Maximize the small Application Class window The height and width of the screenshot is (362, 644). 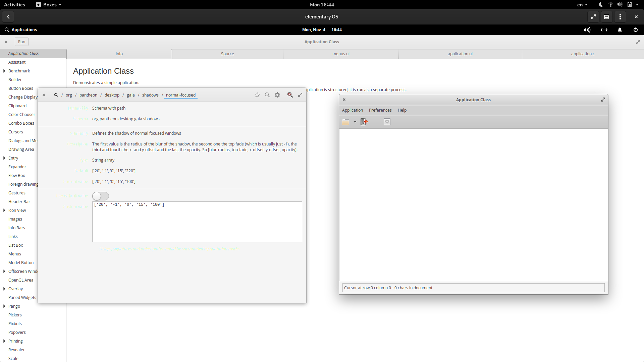tap(603, 100)
